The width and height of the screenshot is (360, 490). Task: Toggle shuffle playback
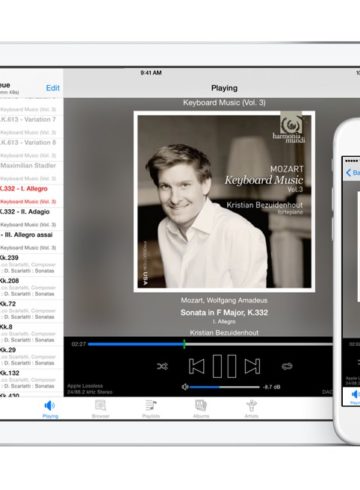(162, 366)
